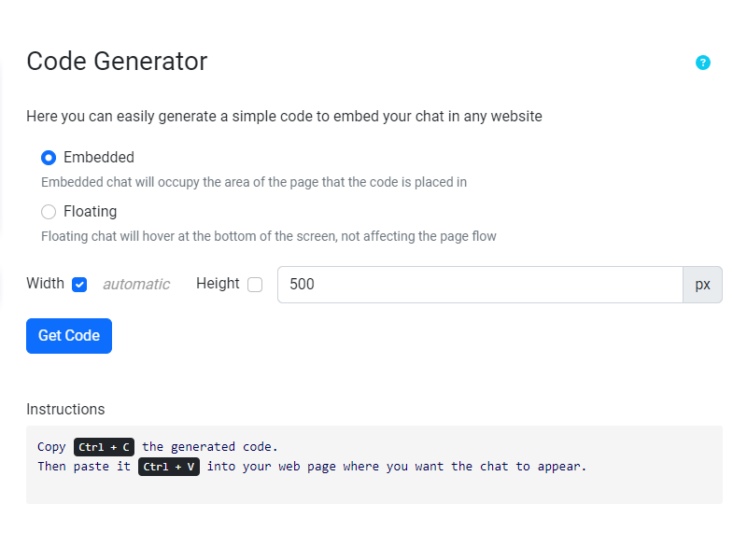Click the Ctrl + V key badge
This screenshot has width=747, height=560.
169,467
